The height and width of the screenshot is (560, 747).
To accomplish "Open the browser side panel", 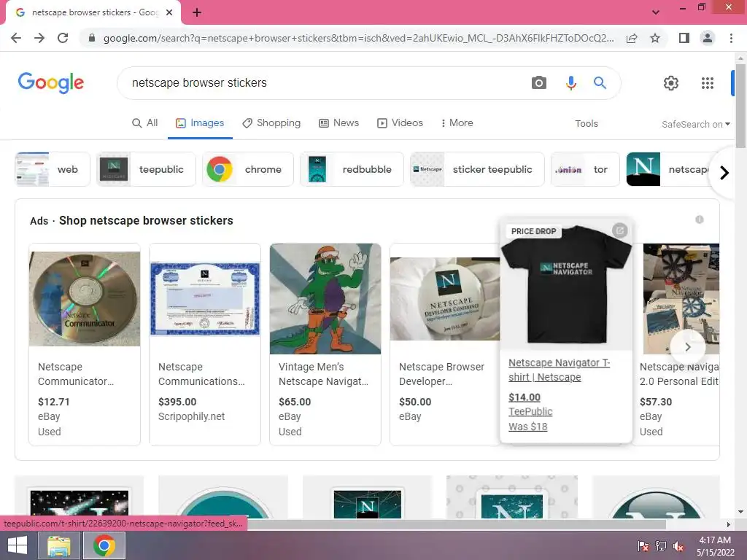I will coord(684,38).
